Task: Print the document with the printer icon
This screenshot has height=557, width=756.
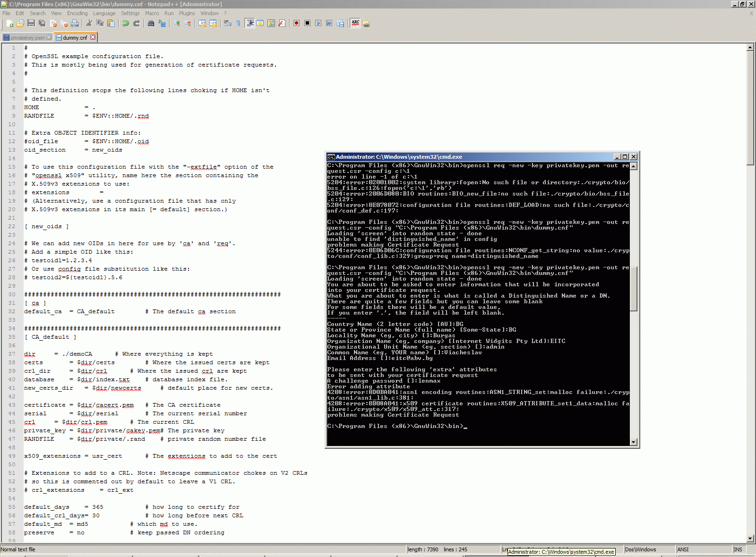Action: tap(75, 23)
